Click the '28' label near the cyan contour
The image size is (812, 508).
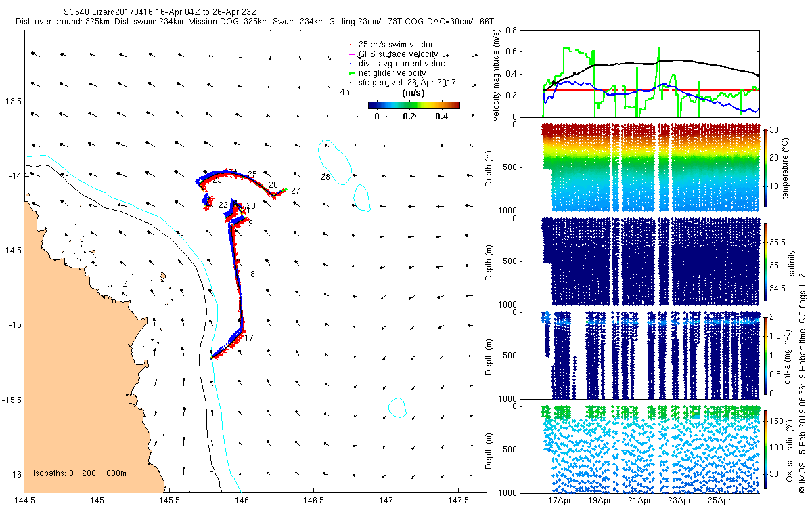[x=325, y=177]
